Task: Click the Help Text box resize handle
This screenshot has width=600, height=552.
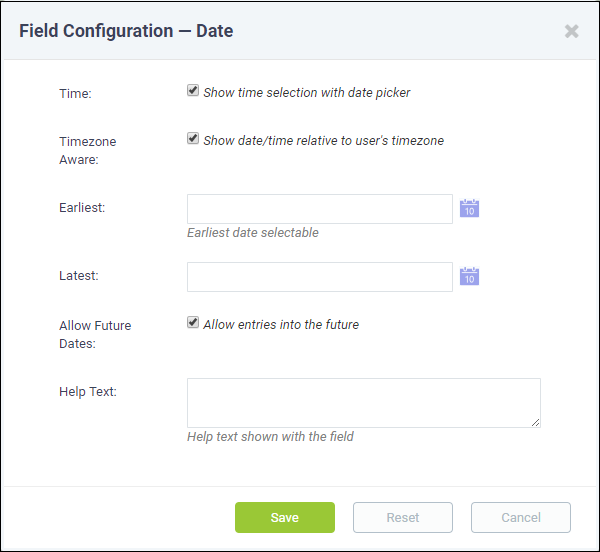Action: pyautogui.click(x=536, y=422)
